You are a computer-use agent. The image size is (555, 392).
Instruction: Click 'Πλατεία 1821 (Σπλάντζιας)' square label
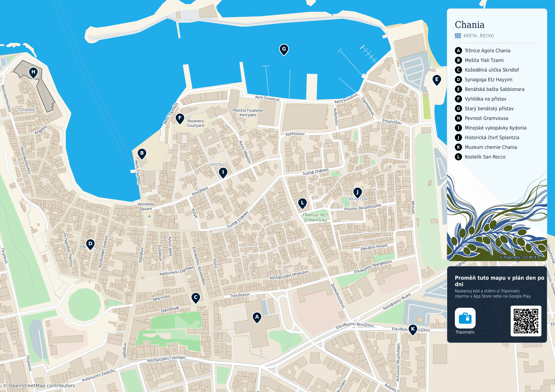tap(315, 217)
